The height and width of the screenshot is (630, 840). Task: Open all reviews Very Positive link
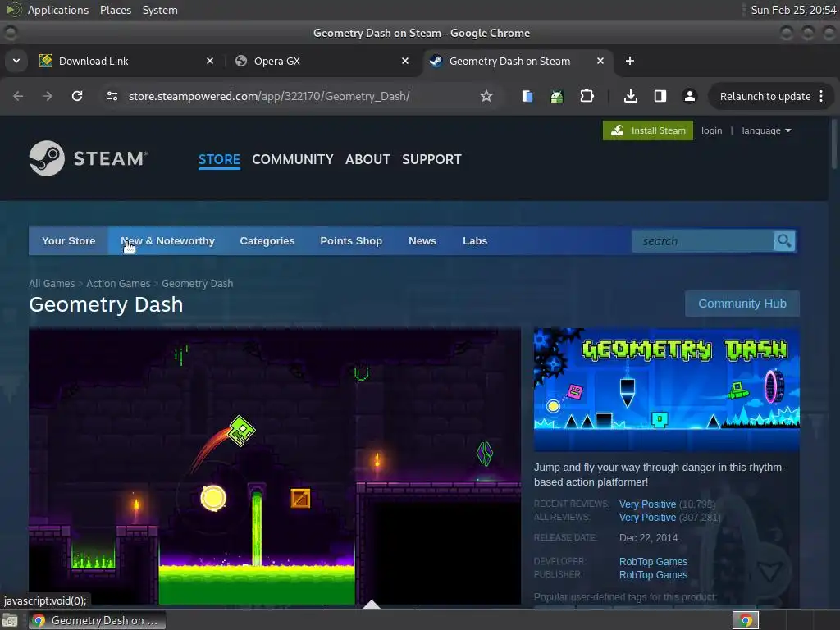647,518
